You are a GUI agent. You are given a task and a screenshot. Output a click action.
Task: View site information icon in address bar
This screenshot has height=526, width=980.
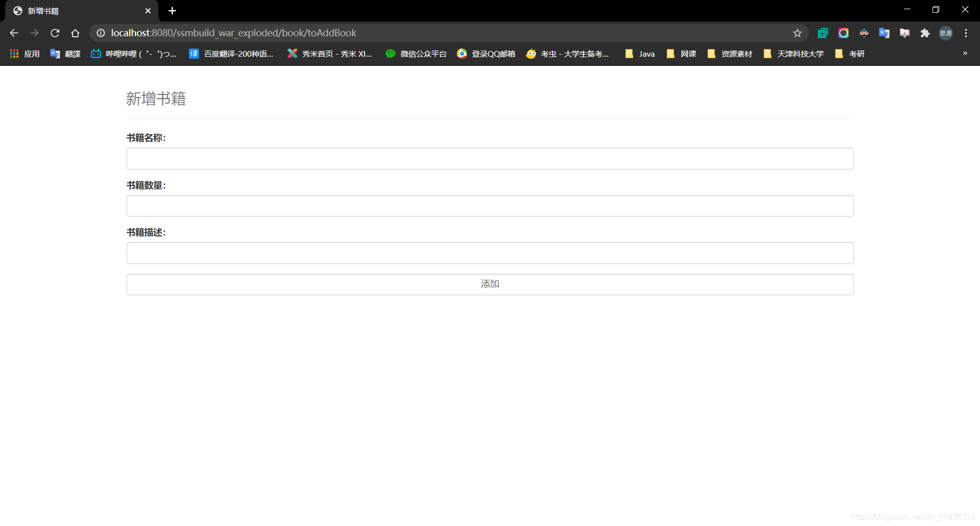101,33
